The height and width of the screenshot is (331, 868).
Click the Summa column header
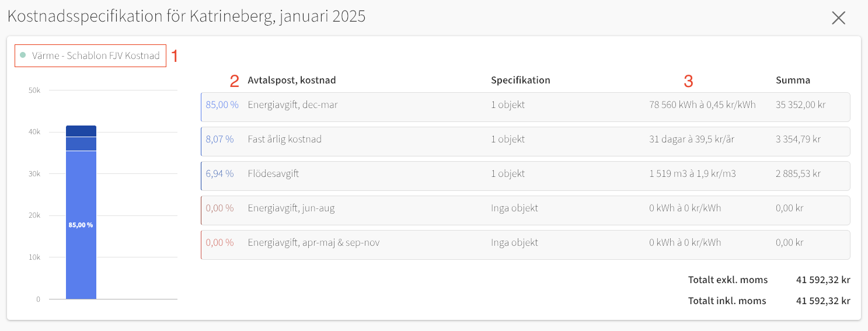[793, 81]
